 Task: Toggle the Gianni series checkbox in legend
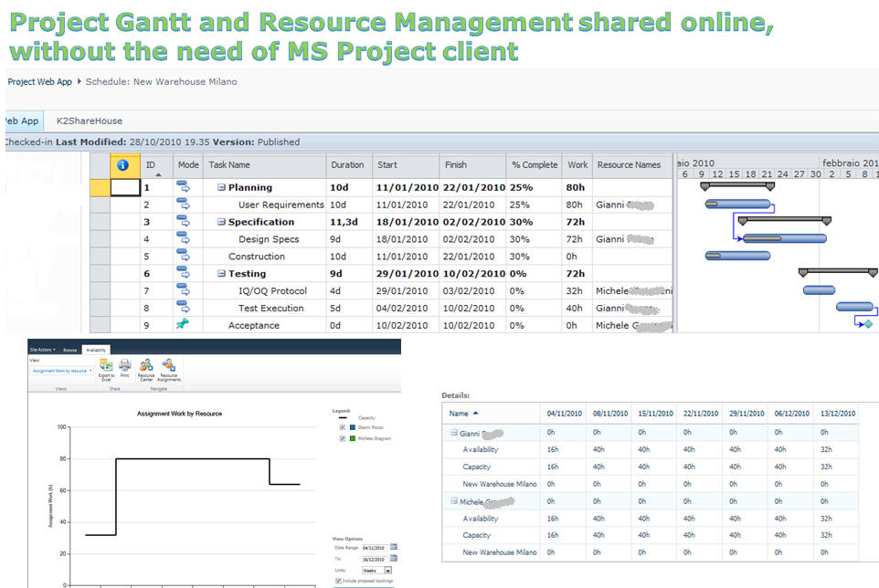pos(343,427)
